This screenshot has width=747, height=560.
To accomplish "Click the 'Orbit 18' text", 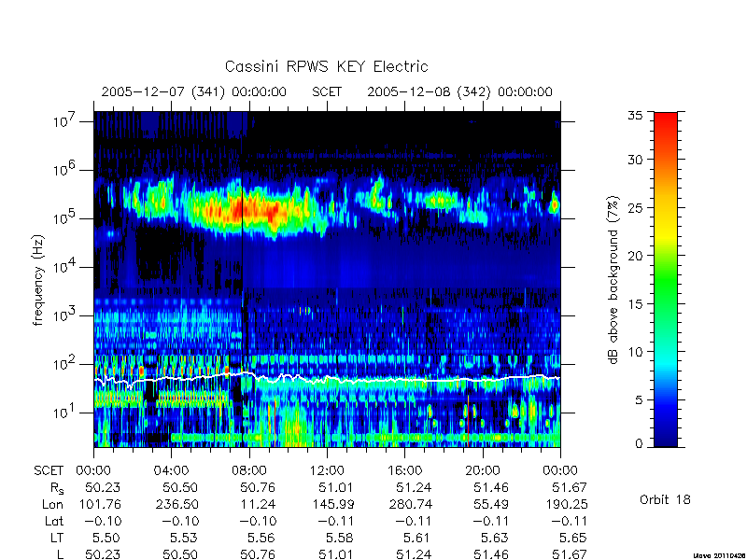I will coord(665,499).
